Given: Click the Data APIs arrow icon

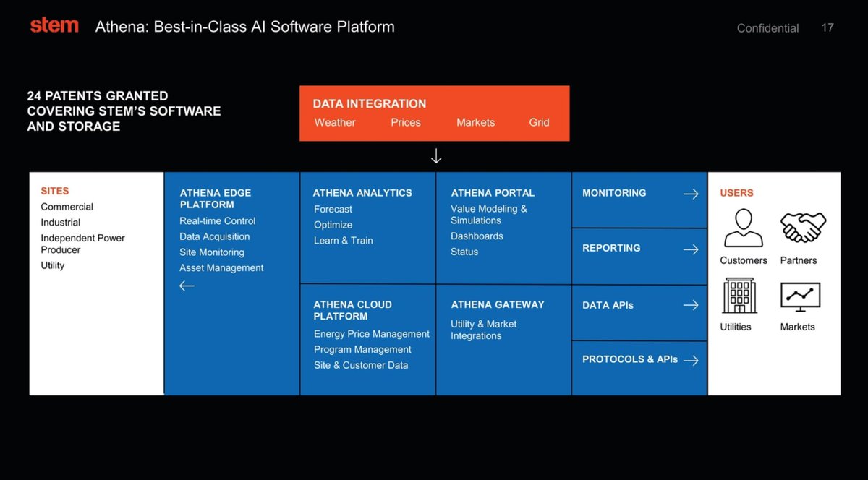Looking at the screenshot, I should (691, 304).
